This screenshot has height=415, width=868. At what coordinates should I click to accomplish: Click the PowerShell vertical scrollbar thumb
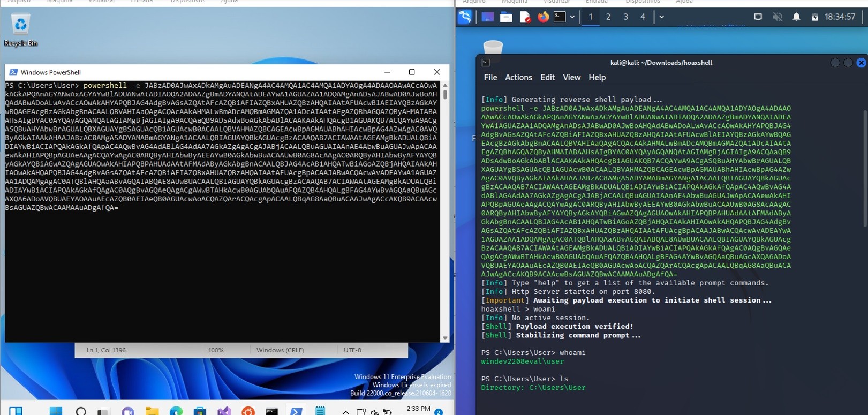tap(444, 94)
